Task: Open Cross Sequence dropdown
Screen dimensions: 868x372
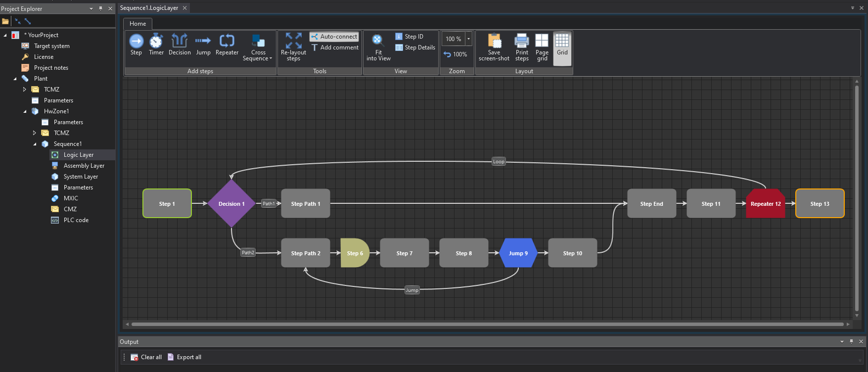Action: 258,47
